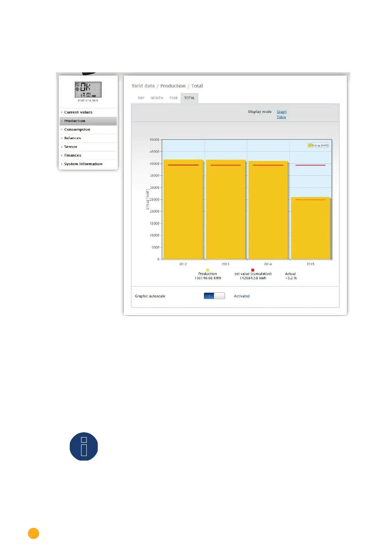Switch display mode to Graph

[x=281, y=112]
